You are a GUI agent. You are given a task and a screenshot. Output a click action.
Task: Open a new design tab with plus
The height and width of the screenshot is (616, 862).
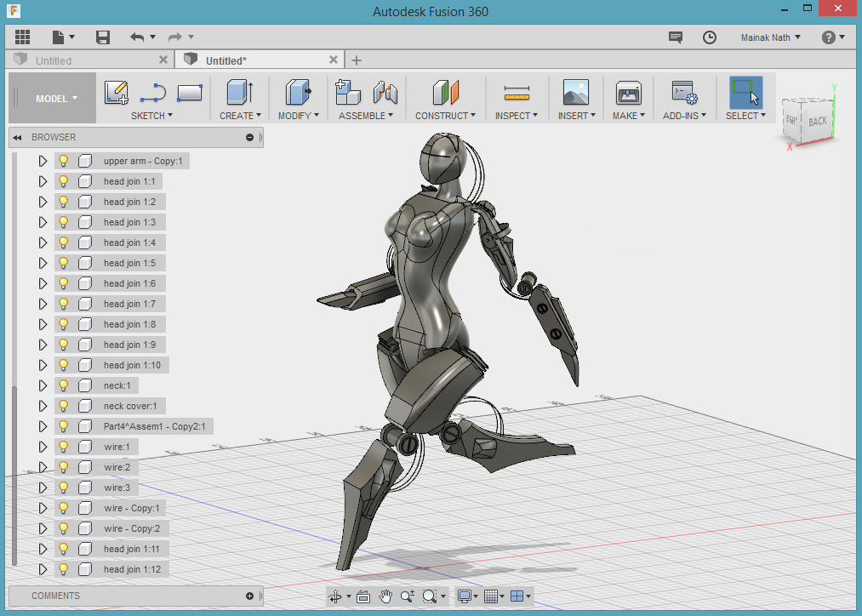[357, 60]
